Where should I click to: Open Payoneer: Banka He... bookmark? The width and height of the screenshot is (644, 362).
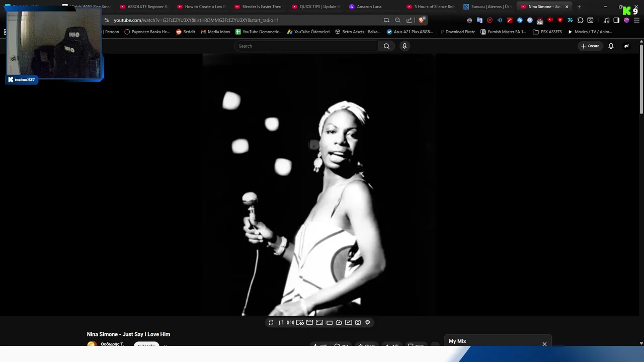pyautogui.click(x=147, y=32)
